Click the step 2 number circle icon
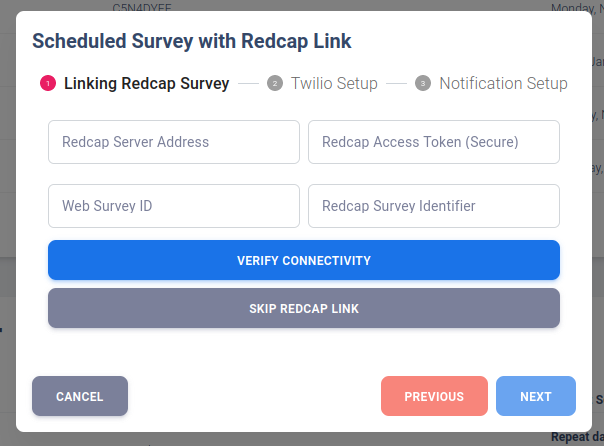Image resolution: width=604 pixels, height=446 pixels. click(275, 84)
